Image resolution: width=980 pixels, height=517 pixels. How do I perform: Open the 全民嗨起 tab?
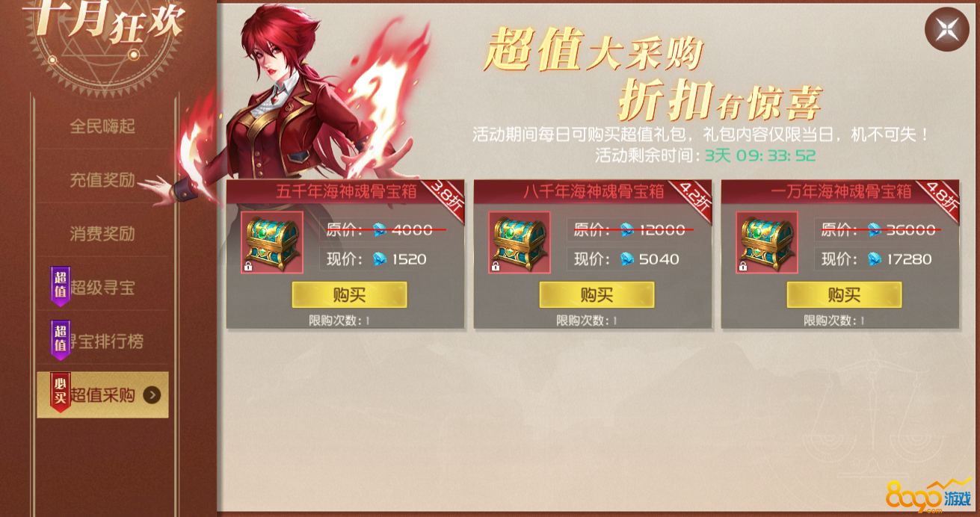(102, 126)
